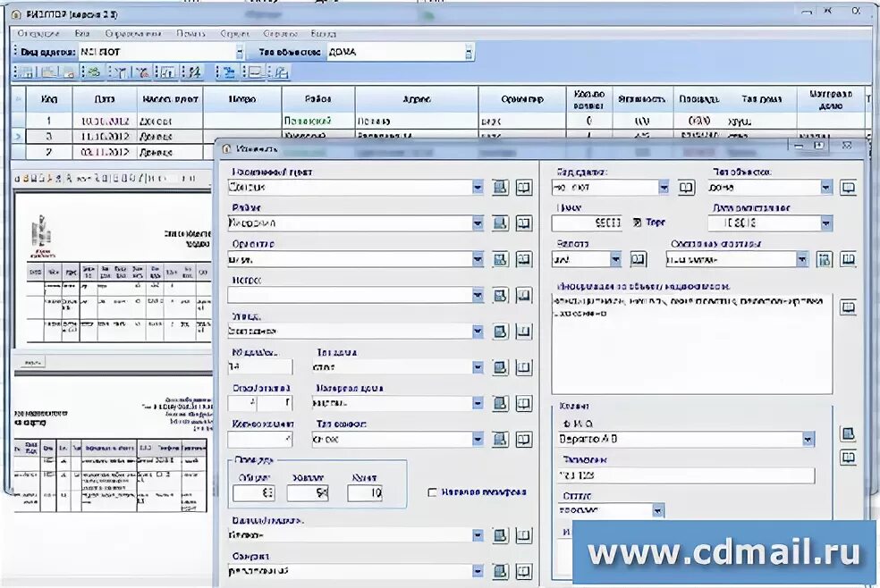Click the funnel filter icon in main toolbar
The image size is (880, 588).
click(120, 71)
